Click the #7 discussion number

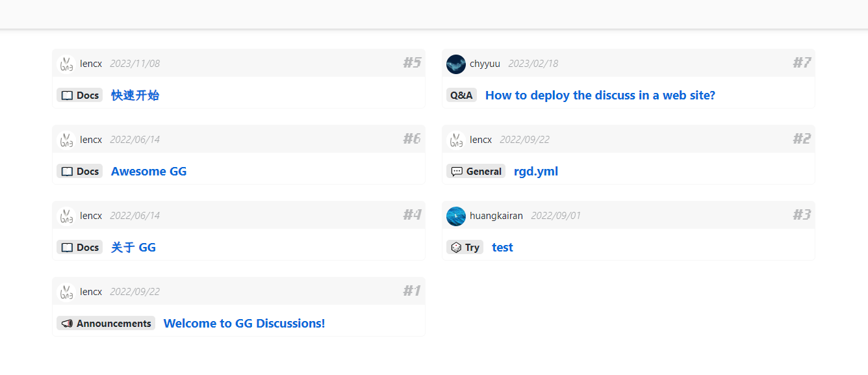pos(802,63)
